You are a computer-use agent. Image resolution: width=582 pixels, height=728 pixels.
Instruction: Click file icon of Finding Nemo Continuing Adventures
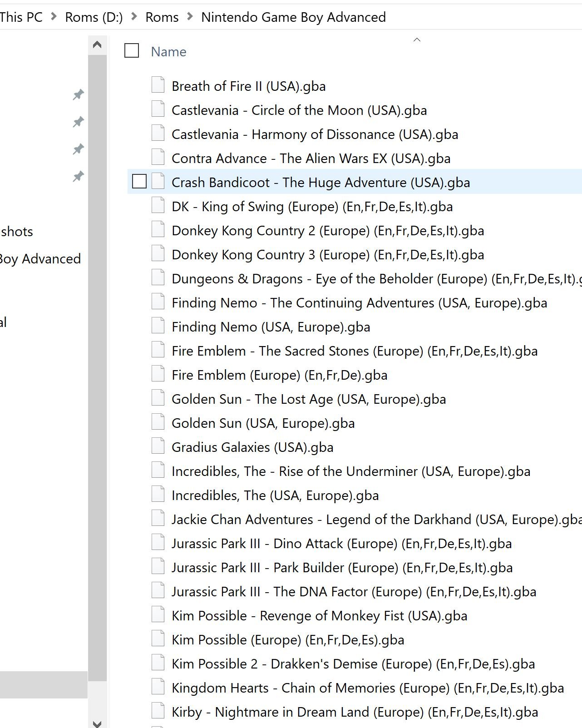158,302
